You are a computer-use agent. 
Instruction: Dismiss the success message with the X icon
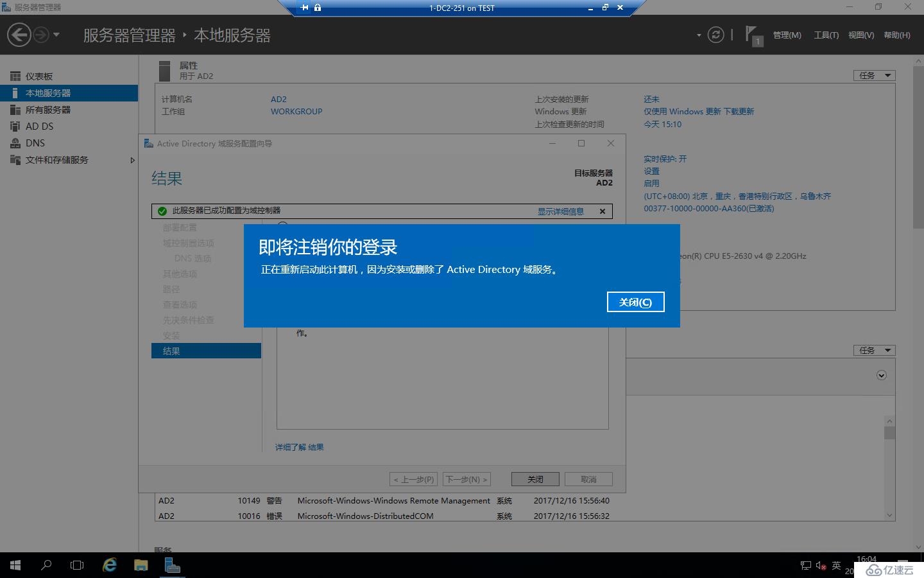[x=603, y=211]
